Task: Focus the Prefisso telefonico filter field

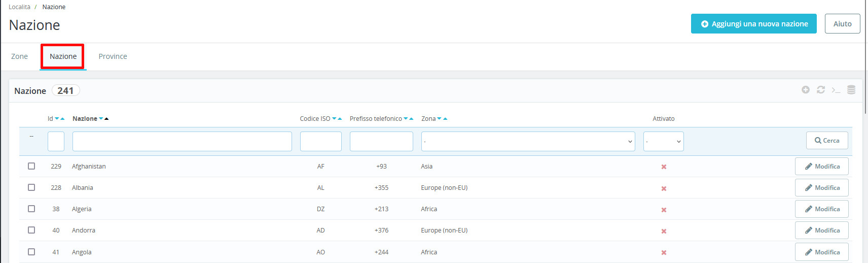Action: [381, 142]
